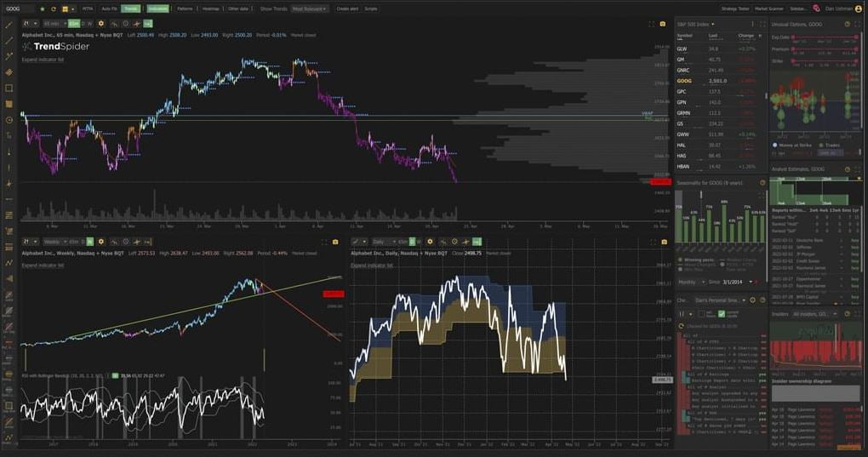Expand indicator list on Weekly chart

point(43,265)
